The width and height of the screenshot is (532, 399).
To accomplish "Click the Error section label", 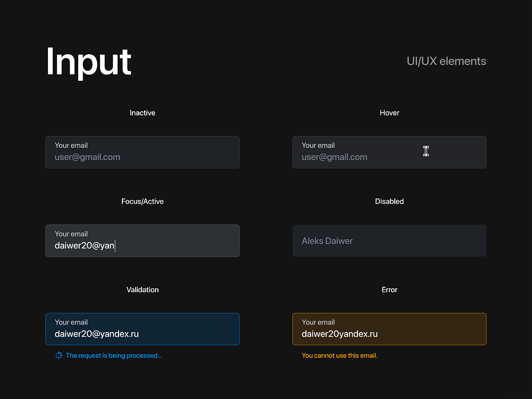I will [389, 289].
